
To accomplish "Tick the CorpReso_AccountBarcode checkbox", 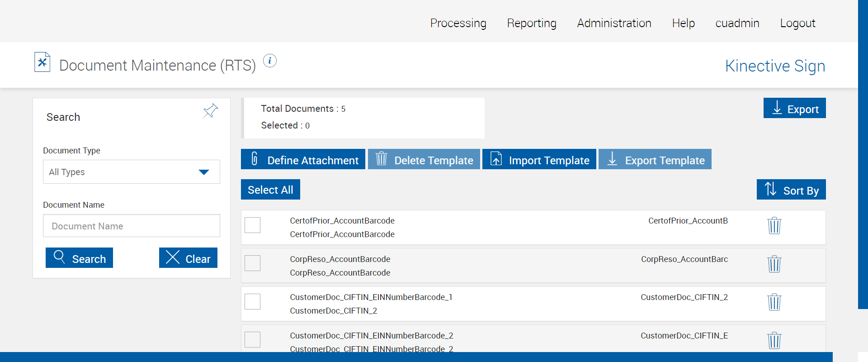I will 252,263.
